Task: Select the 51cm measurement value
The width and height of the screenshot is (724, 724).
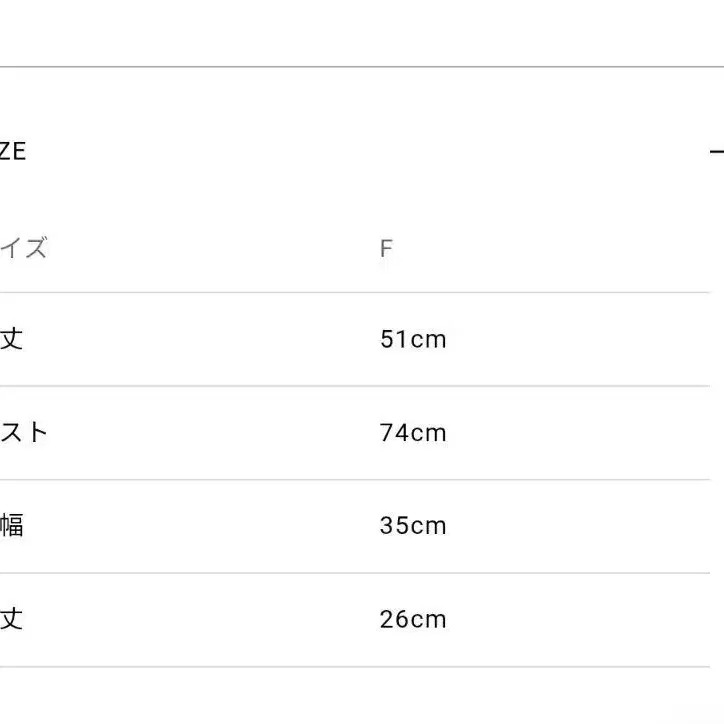Action: coord(413,339)
